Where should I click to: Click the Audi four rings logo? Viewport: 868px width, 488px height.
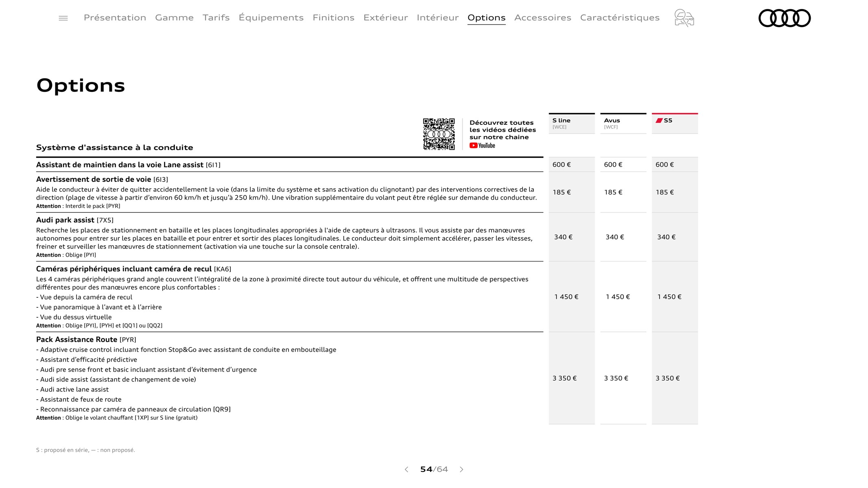tap(785, 18)
